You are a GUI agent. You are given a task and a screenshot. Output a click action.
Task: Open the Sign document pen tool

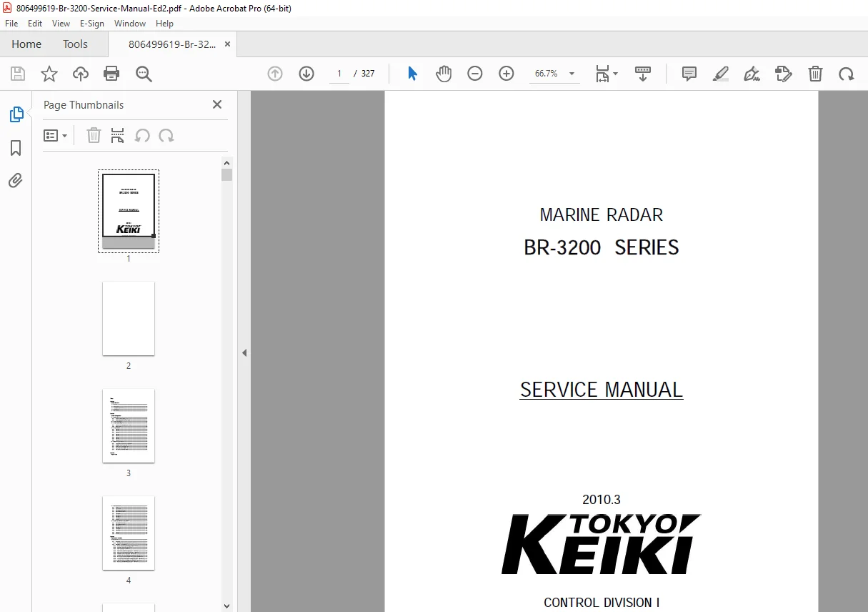tap(752, 74)
